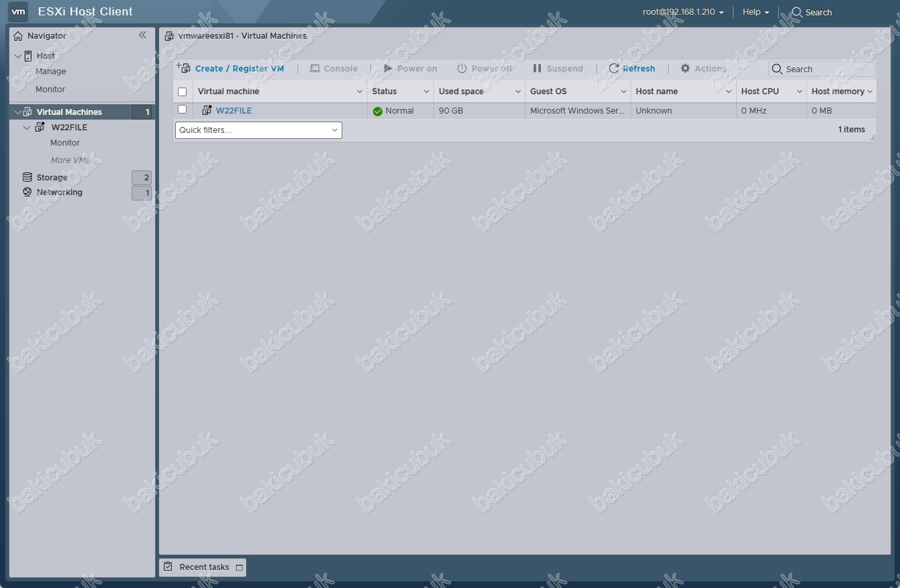Open the Help menu

pos(756,12)
